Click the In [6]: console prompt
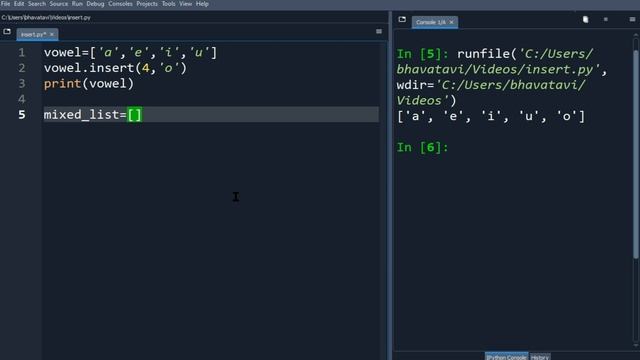This screenshot has width=640, height=360. pos(422,147)
